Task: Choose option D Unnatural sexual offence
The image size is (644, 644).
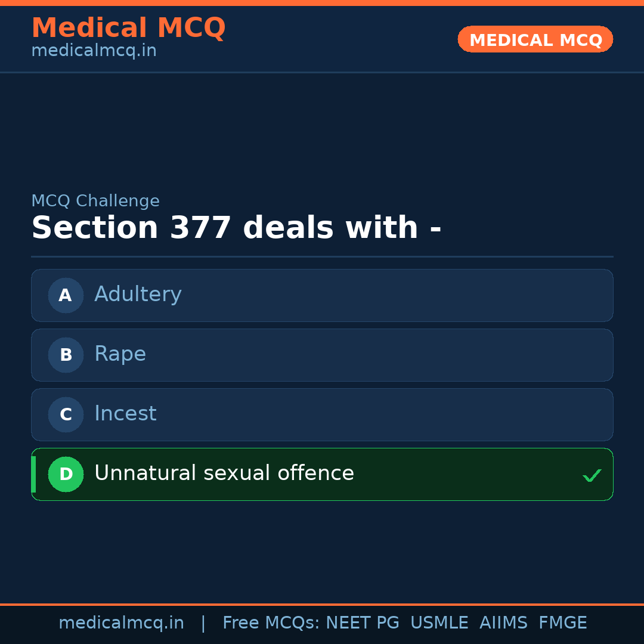Action: tap(322, 474)
